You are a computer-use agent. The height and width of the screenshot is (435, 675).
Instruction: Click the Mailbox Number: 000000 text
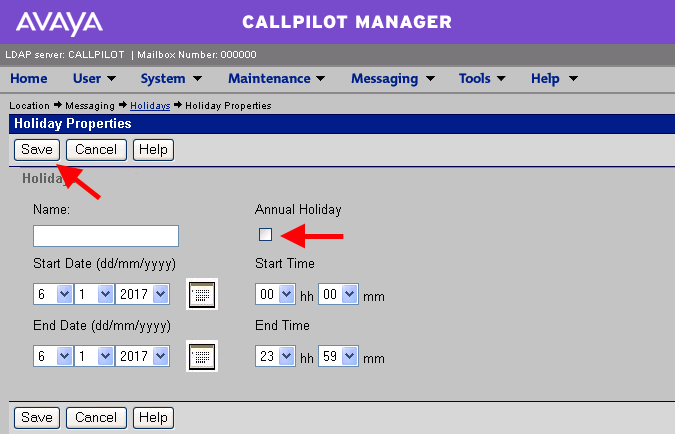197,55
